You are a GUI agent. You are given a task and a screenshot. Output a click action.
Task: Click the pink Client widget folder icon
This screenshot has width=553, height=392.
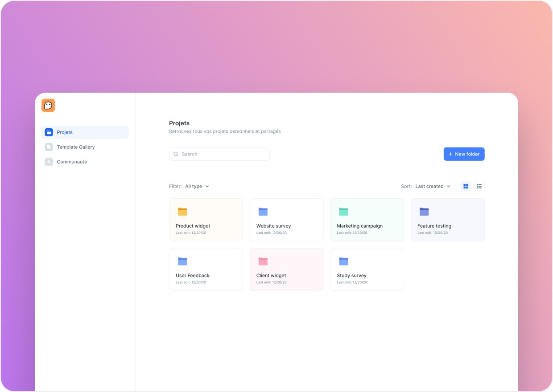tap(263, 261)
